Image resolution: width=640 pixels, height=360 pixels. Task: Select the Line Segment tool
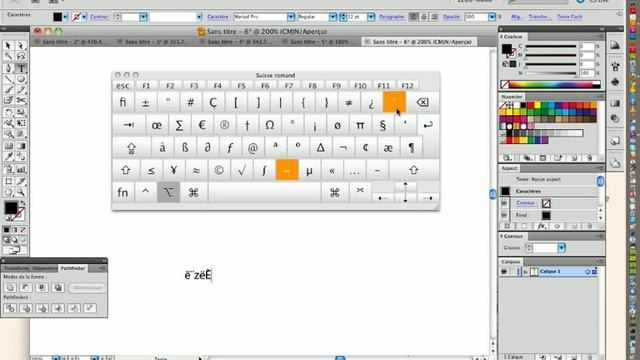click(x=8, y=79)
